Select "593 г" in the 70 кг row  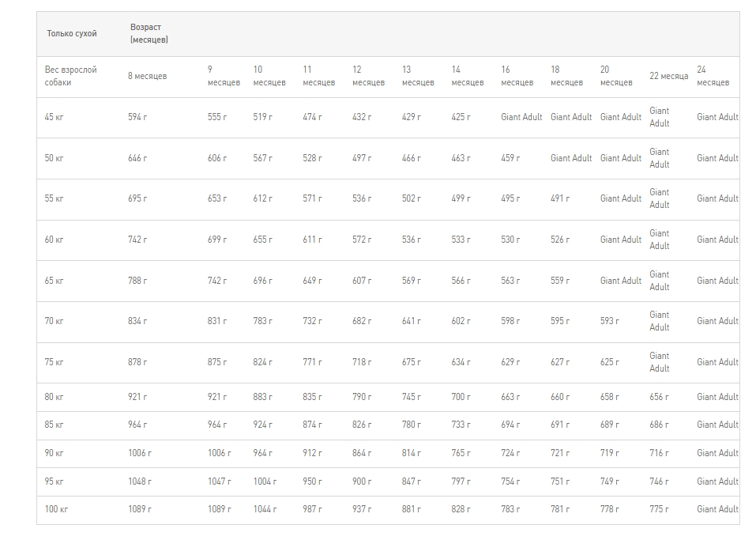click(610, 321)
